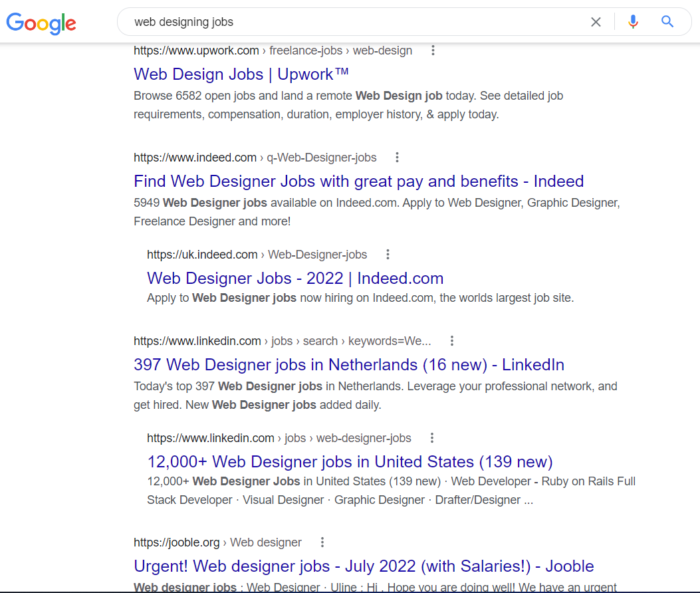700x593 pixels.
Task: Open three-dot menu beside linkedin web-designer-jobs result
Action: pos(431,438)
